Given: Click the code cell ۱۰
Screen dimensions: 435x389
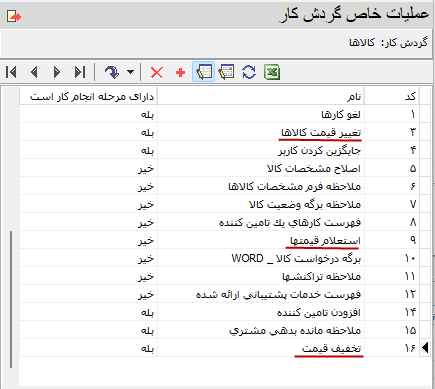Looking at the screenshot, I should pos(393,258).
